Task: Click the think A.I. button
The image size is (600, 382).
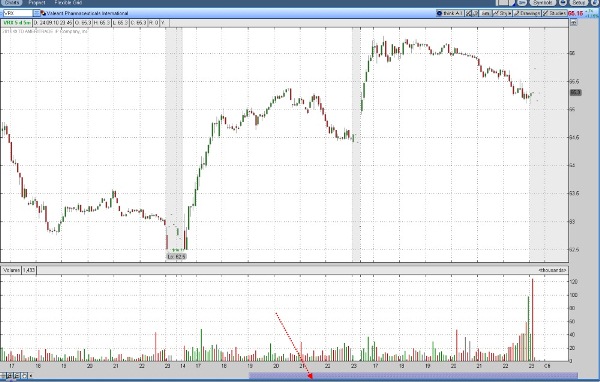Action: pyautogui.click(x=450, y=13)
